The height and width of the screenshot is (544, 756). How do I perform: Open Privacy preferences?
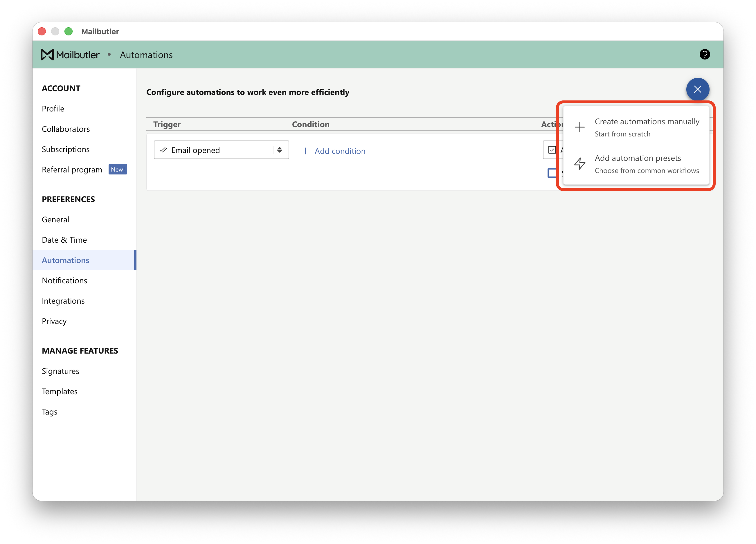click(54, 321)
